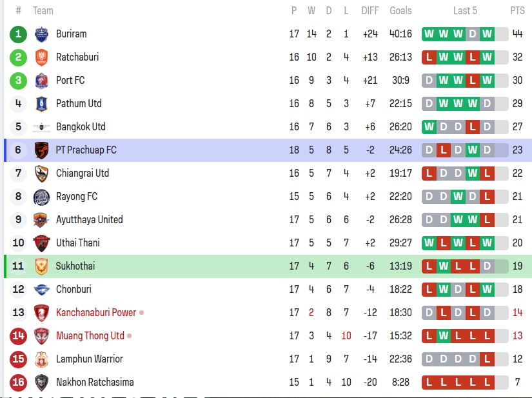This screenshot has height=398, width=532.
Task: Click the Goals column header
Action: coord(400,11)
